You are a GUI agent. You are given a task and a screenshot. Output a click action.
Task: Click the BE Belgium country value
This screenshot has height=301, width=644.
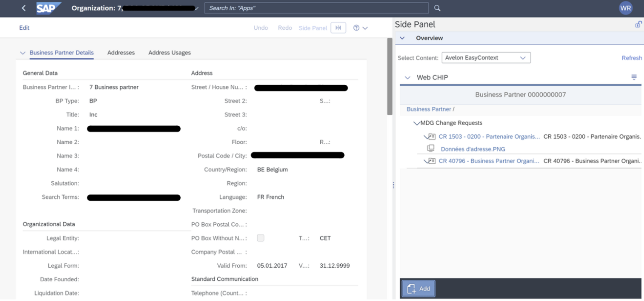point(272,170)
